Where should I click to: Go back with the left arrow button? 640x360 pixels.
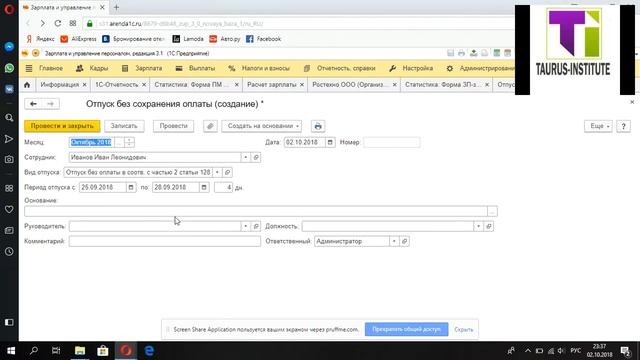coord(33,104)
